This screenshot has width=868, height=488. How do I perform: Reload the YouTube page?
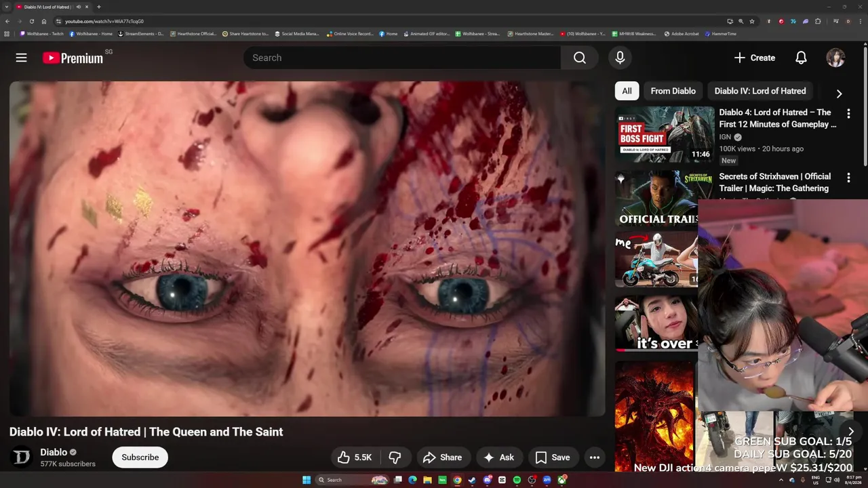32,21
